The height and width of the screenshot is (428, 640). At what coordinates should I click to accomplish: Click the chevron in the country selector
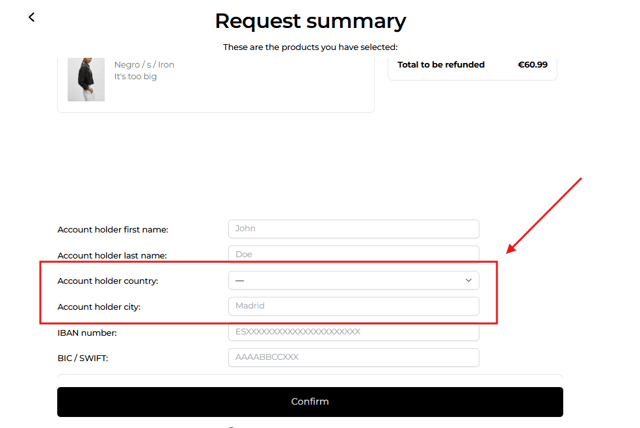468,280
